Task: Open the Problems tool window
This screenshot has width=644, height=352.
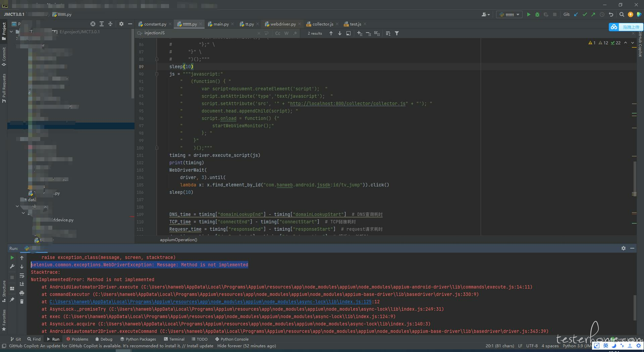Action: tap(77, 339)
